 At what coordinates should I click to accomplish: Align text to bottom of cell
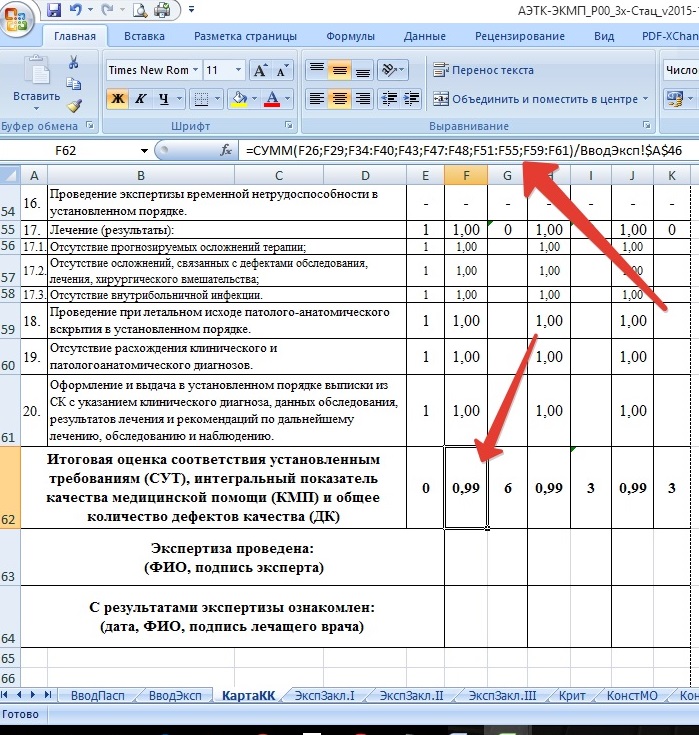(x=362, y=70)
